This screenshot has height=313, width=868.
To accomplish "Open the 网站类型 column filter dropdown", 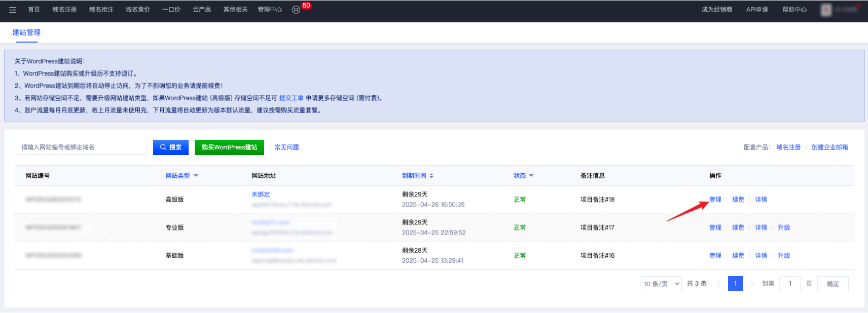I will click(x=196, y=176).
